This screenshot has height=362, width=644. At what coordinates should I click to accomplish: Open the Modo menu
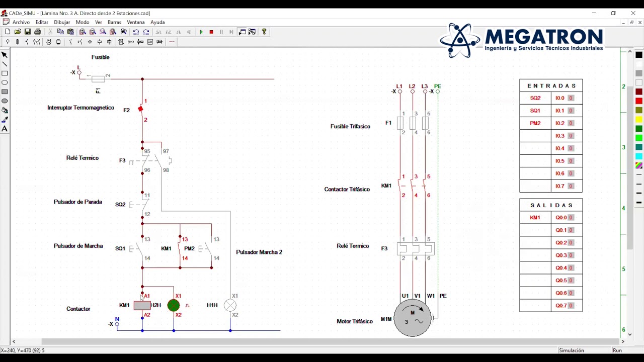click(83, 22)
